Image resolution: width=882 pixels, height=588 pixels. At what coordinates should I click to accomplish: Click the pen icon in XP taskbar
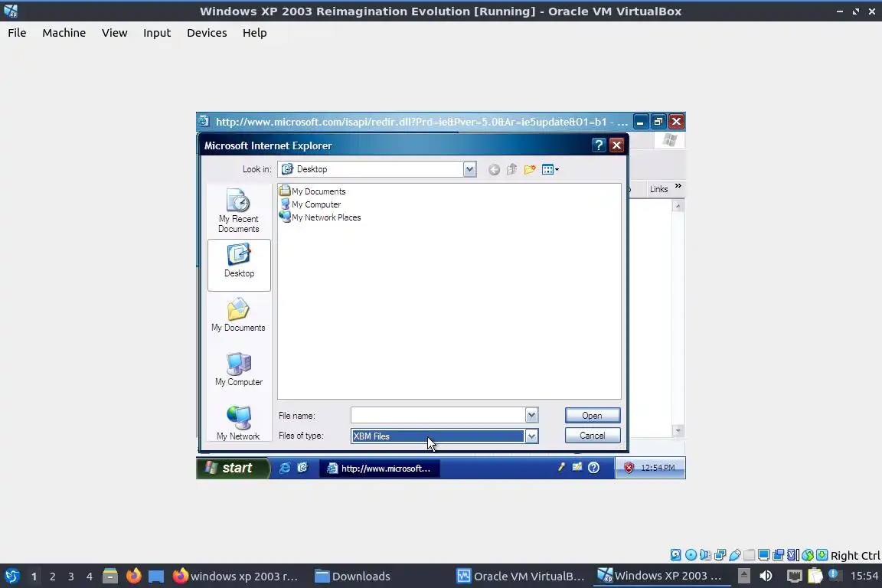[x=560, y=467]
